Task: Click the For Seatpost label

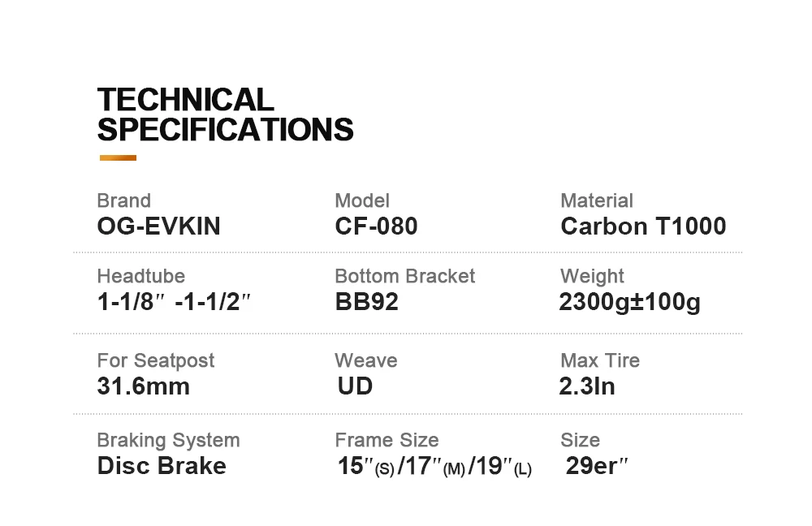Action: point(155,360)
